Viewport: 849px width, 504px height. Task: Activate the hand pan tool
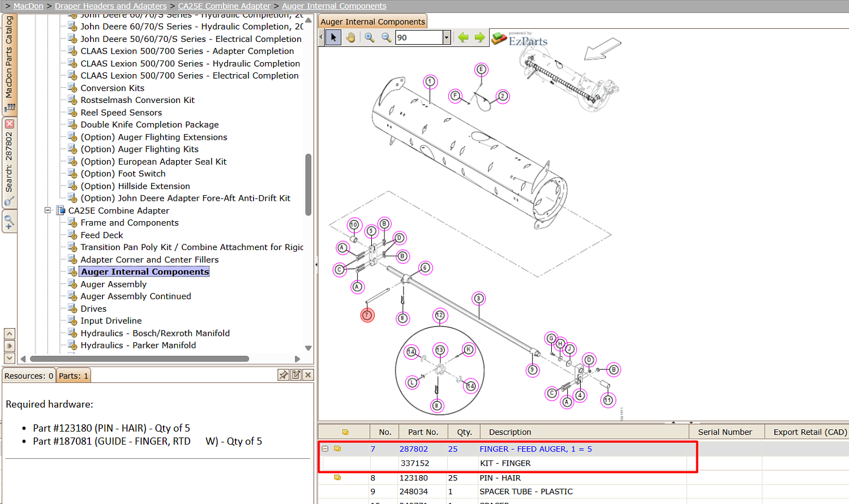[x=351, y=37]
